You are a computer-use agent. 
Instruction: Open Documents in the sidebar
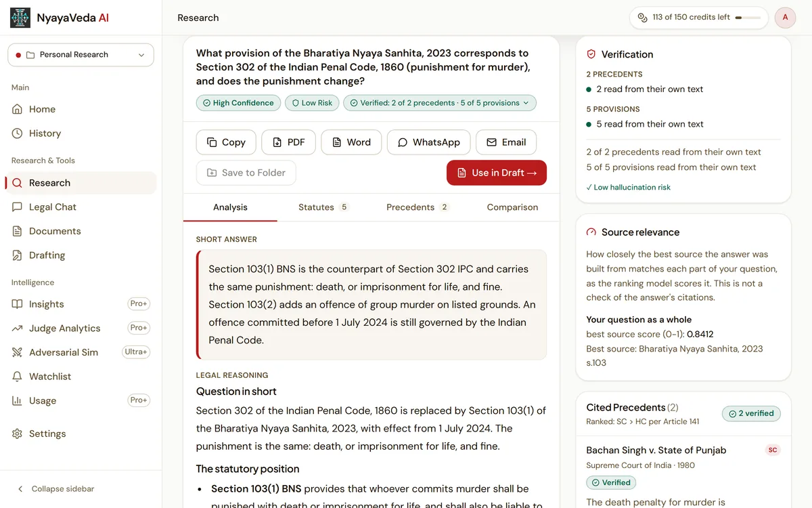point(81,231)
